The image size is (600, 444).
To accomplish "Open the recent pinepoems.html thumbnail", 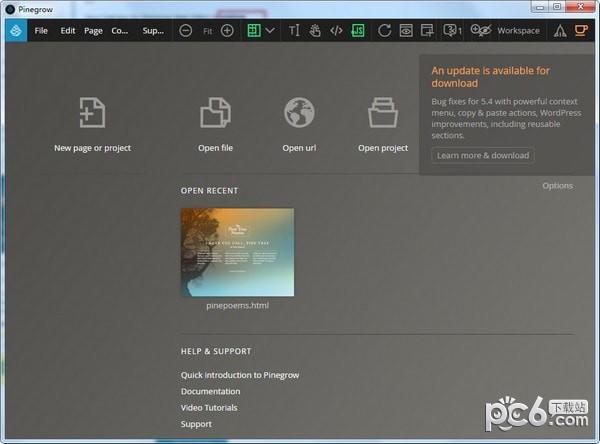I will 237,252.
